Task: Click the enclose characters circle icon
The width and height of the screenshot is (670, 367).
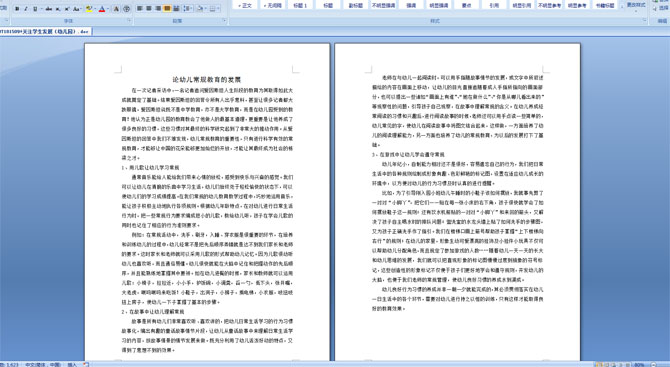Action: tap(126, 9)
